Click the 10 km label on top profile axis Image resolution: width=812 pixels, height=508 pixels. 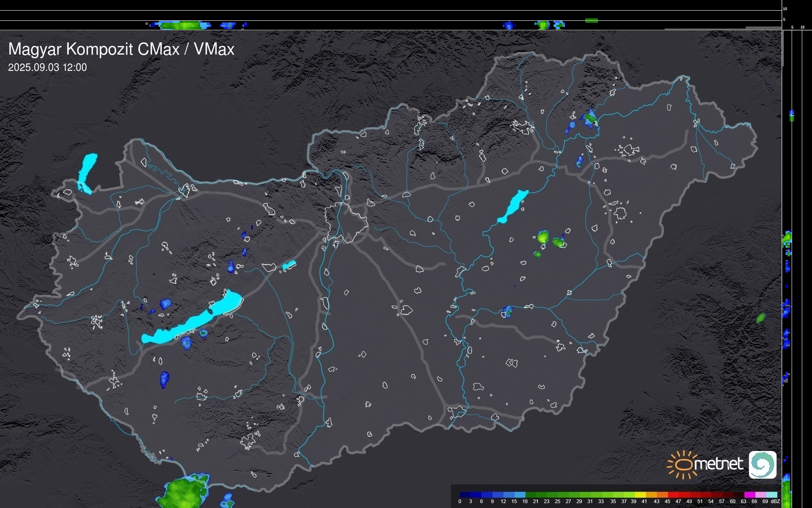pos(785,9)
